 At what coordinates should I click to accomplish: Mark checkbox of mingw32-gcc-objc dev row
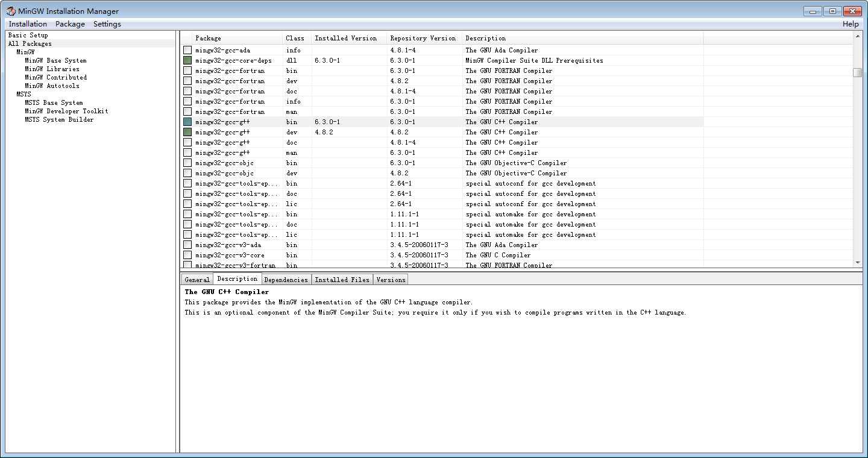187,173
